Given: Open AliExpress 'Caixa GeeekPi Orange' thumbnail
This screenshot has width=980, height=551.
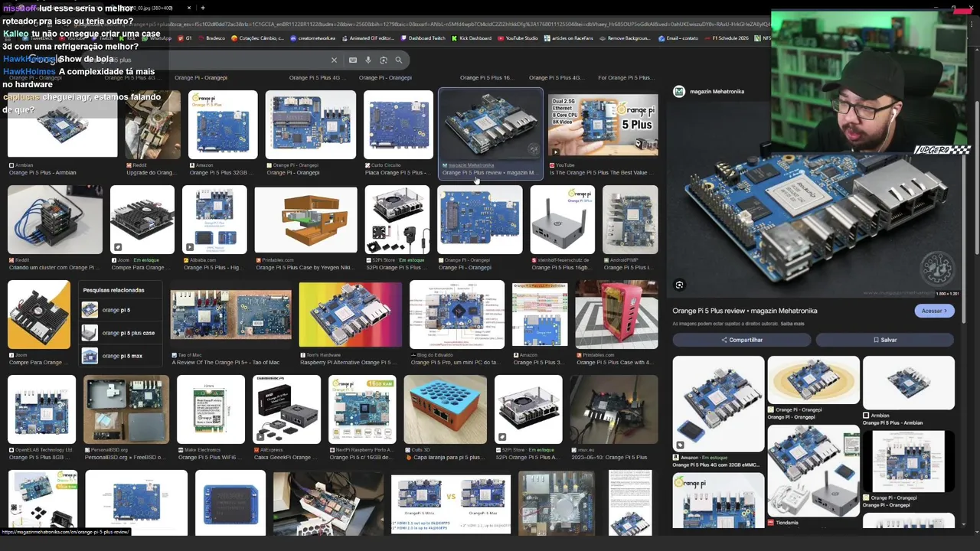Looking at the screenshot, I should 286,409.
